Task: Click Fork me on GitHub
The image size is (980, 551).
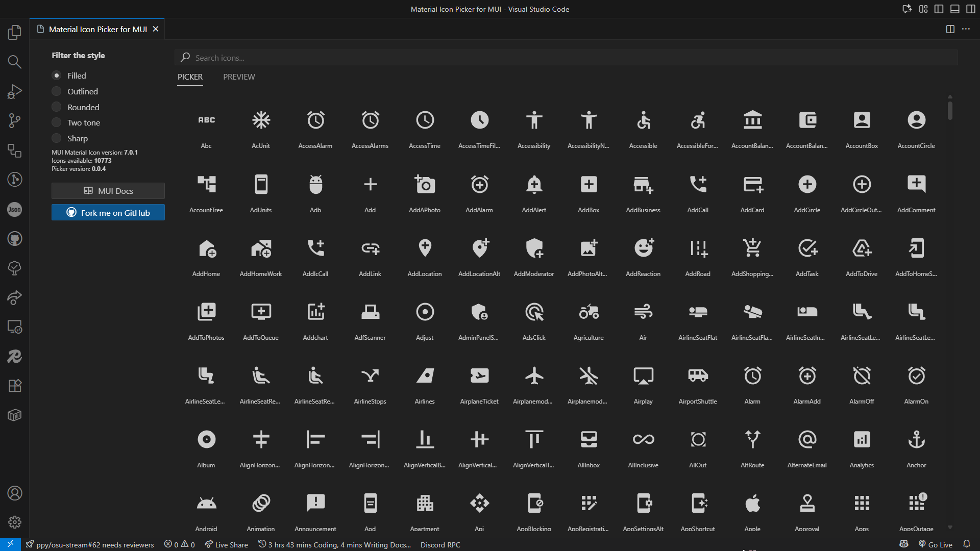Action: point(108,213)
